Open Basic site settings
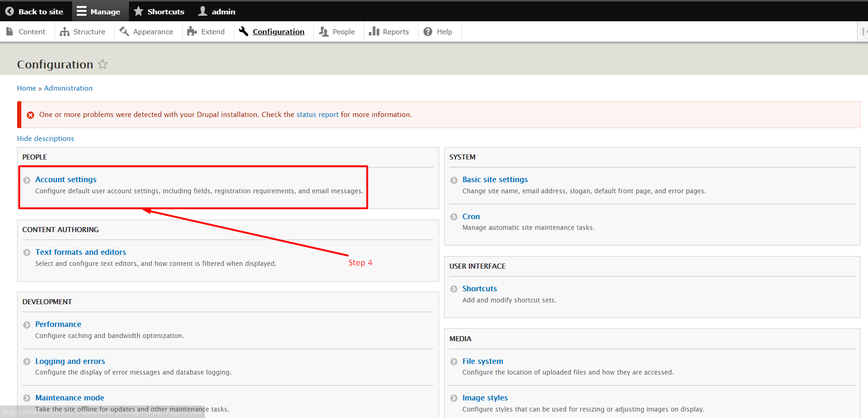 click(495, 179)
